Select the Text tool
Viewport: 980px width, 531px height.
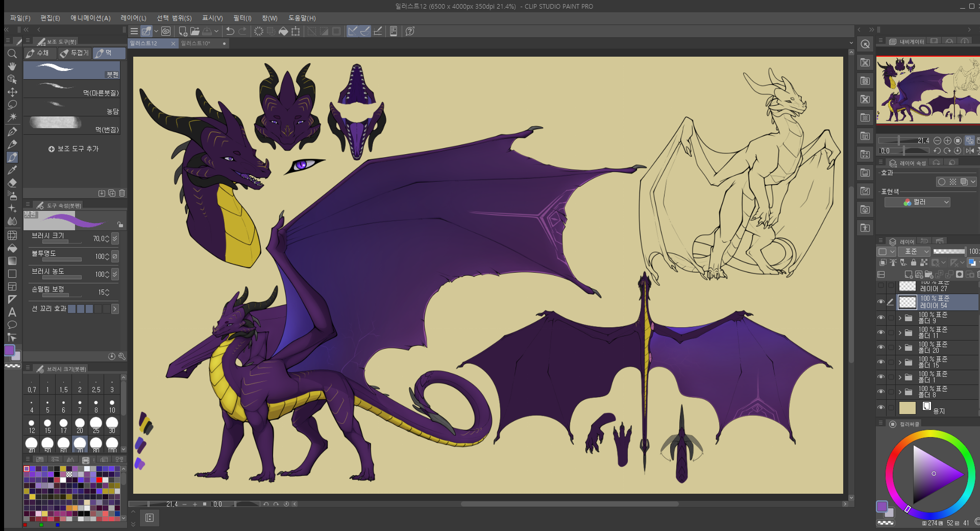[12, 312]
